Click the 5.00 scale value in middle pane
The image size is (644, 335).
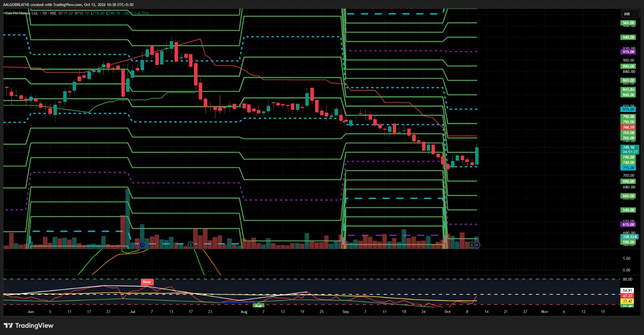(x=626, y=258)
